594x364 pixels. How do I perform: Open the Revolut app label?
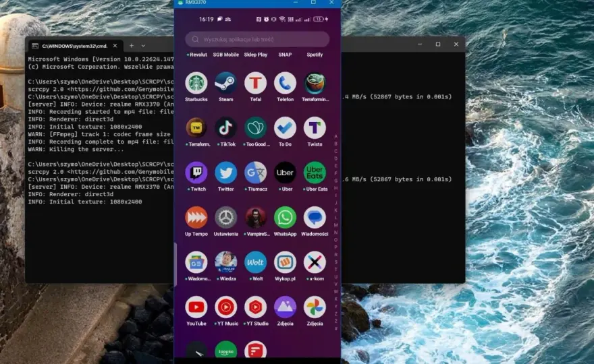(x=197, y=55)
